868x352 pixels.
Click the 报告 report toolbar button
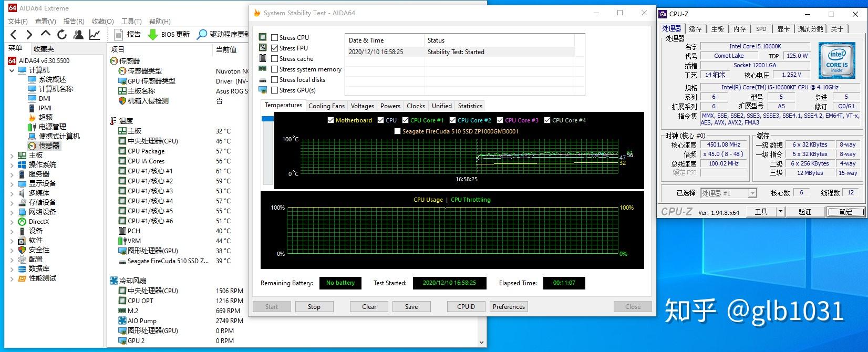(128, 34)
